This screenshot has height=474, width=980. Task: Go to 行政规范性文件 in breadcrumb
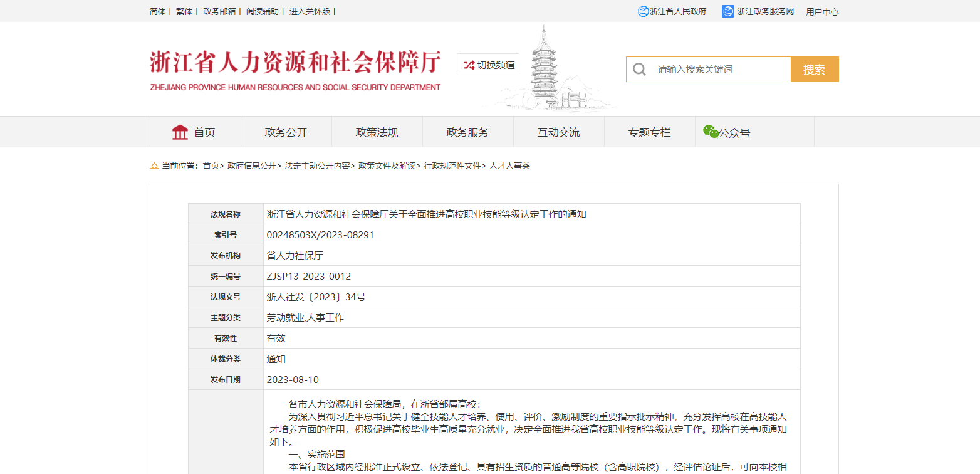click(x=452, y=166)
